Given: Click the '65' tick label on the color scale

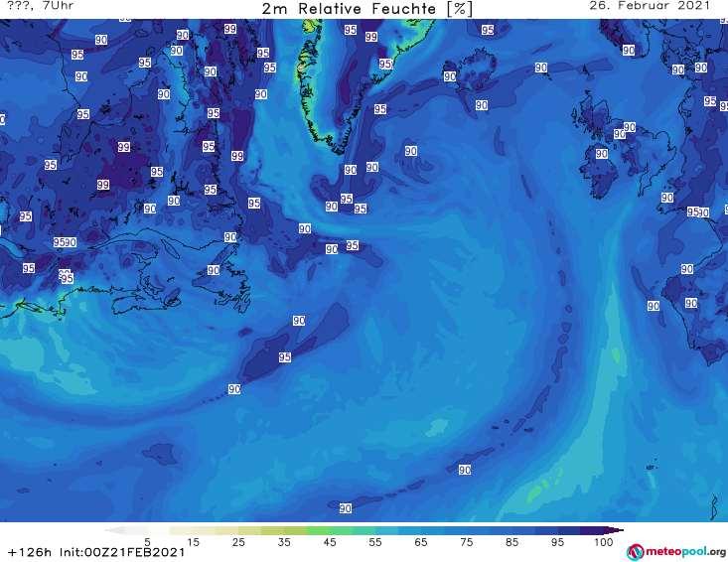Looking at the screenshot, I should pyautogui.click(x=421, y=542).
